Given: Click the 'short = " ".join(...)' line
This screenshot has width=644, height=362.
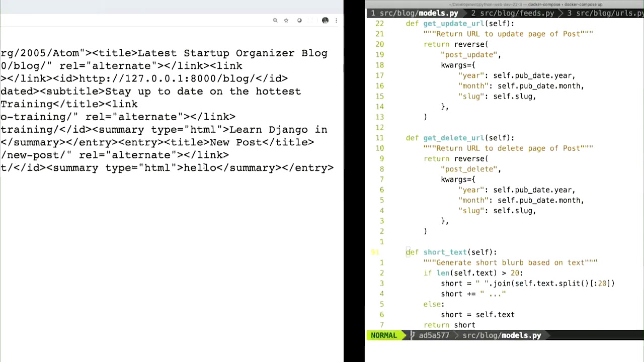Looking at the screenshot, I should [528, 284].
